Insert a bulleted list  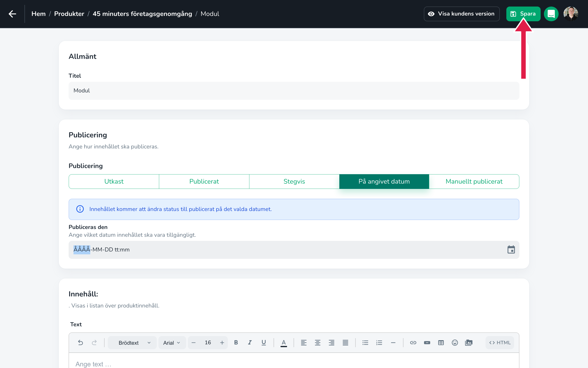pos(365,343)
